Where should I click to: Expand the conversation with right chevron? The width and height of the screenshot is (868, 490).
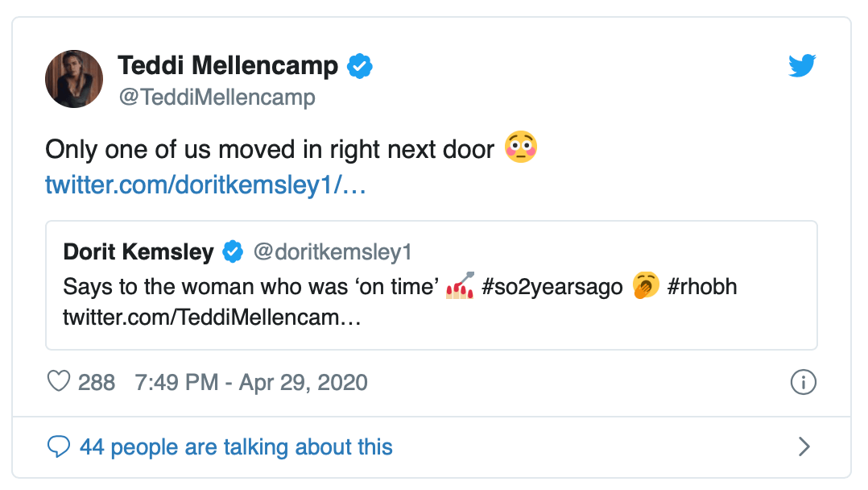pyautogui.click(x=804, y=446)
